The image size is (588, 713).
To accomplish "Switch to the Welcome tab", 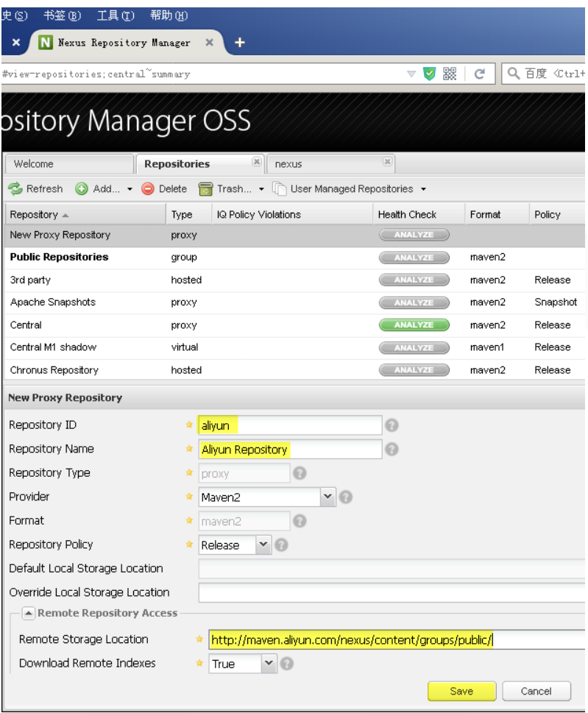I will (x=34, y=164).
